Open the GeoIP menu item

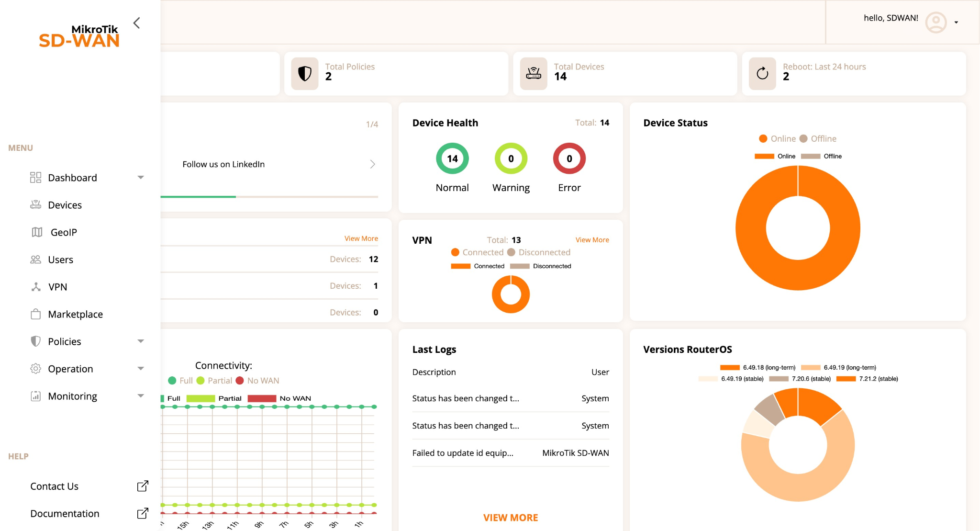(x=64, y=232)
